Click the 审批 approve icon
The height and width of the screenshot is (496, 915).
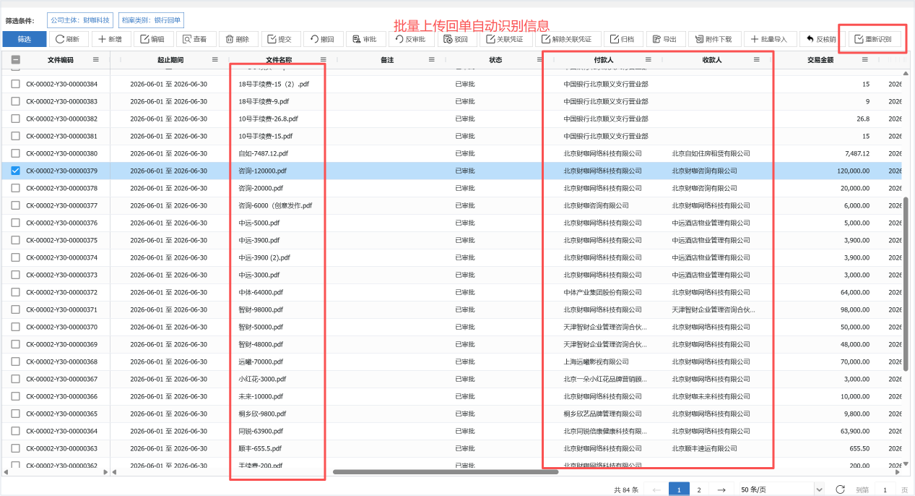357,39
